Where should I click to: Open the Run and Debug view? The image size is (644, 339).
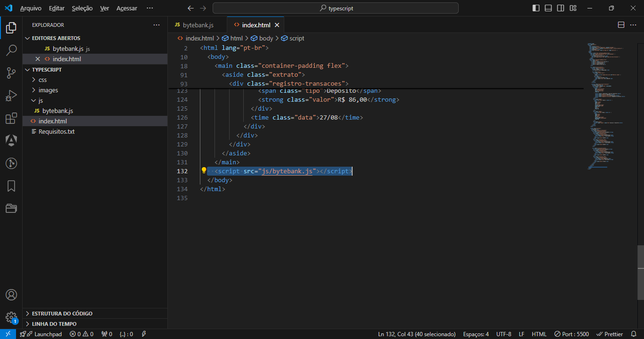(x=11, y=96)
